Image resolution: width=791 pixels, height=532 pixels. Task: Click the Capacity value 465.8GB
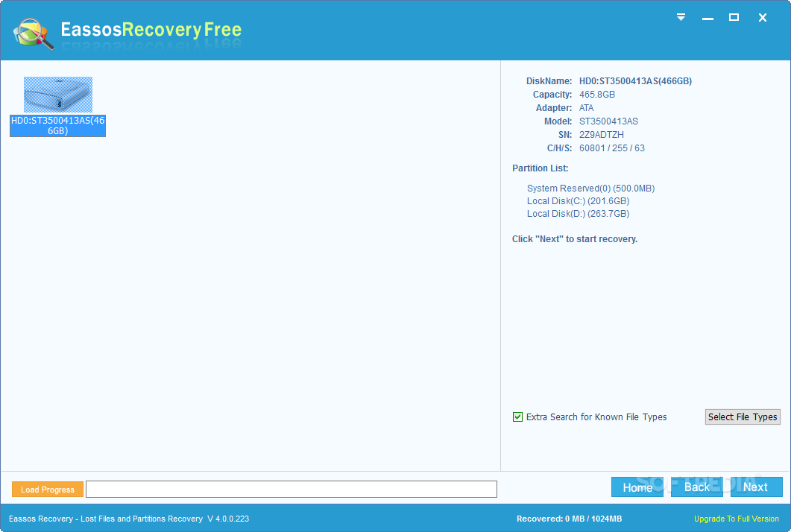pyautogui.click(x=596, y=95)
